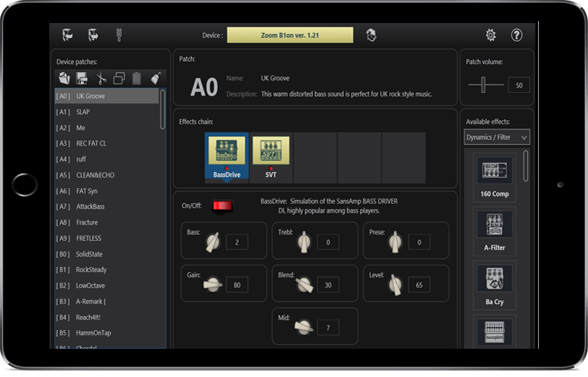Click the save patch floppy disk icon
The image size is (588, 377).
tap(83, 78)
